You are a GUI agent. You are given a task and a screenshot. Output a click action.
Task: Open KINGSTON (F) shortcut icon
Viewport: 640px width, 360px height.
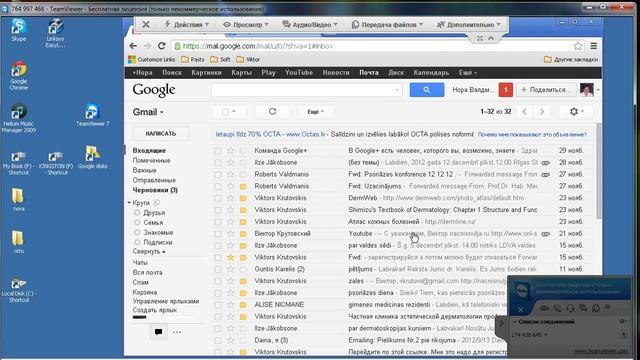pyautogui.click(x=56, y=163)
